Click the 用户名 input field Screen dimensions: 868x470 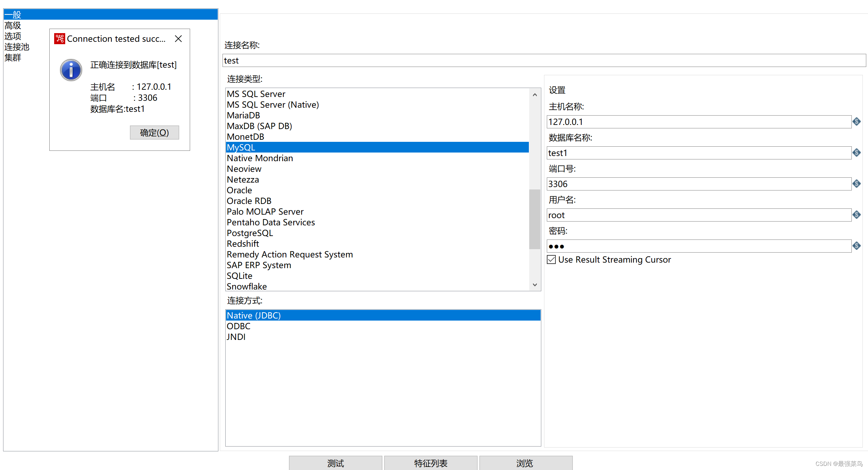coord(699,215)
